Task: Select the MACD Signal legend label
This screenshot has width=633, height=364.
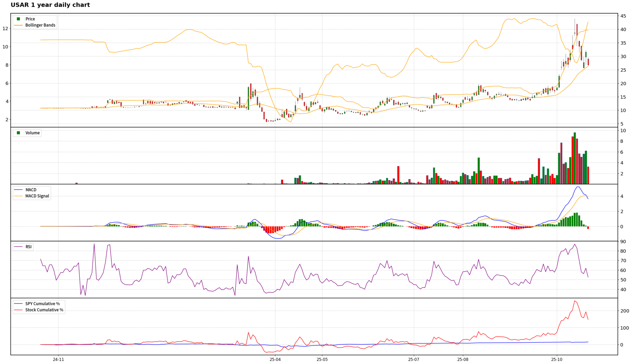Action: pyautogui.click(x=37, y=196)
